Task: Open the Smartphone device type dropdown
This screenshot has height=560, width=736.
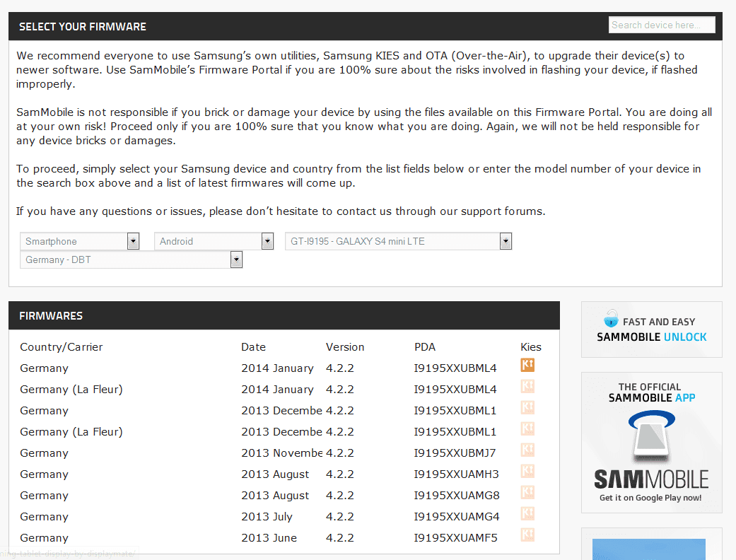Action: click(x=79, y=241)
